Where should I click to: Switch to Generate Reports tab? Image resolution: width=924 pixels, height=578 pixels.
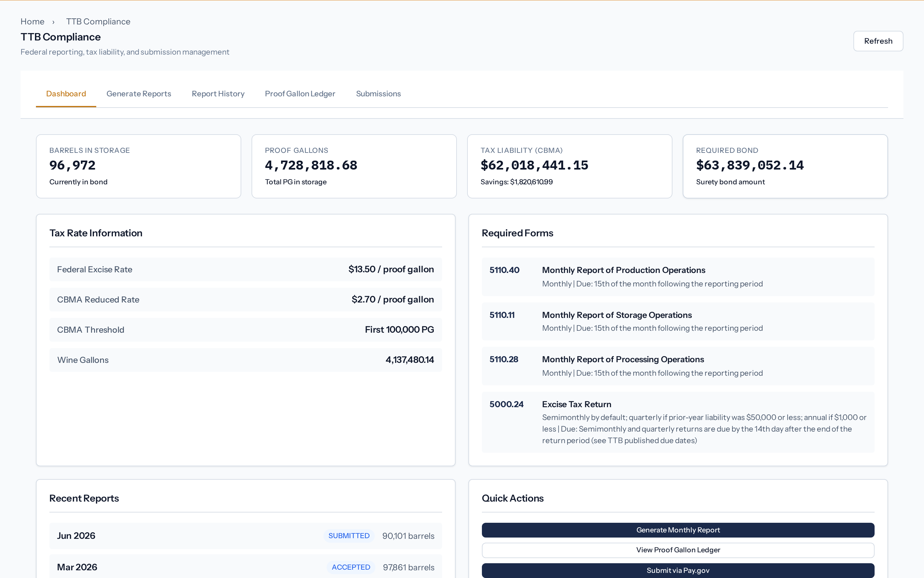tap(139, 94)
